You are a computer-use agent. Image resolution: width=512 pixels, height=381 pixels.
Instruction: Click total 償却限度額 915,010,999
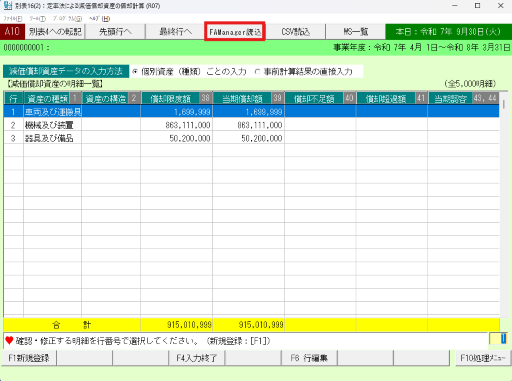189,325
